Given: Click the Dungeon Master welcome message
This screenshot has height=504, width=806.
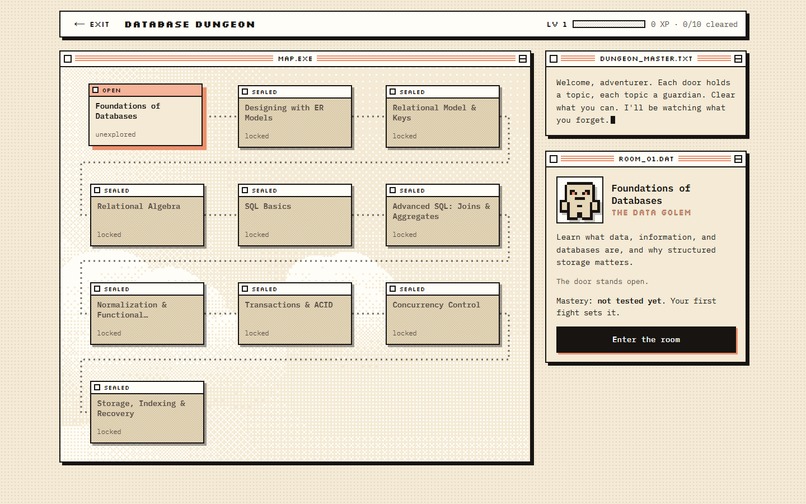Looking at the screenshot, I should pyautogui.click(x=646, y=101).
